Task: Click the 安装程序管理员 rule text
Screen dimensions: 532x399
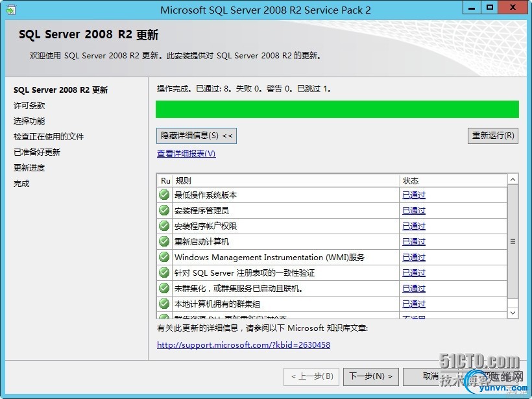Action: coord(202,211)
